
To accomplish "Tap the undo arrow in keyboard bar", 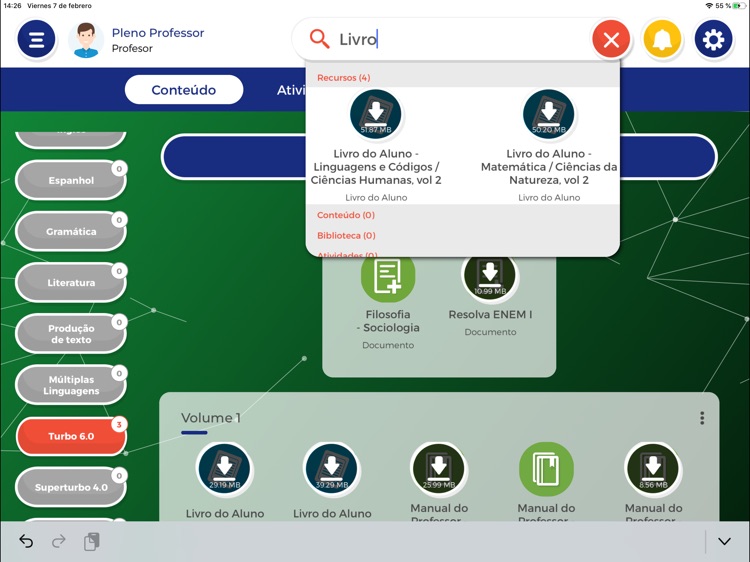I will tap(26, 541).
